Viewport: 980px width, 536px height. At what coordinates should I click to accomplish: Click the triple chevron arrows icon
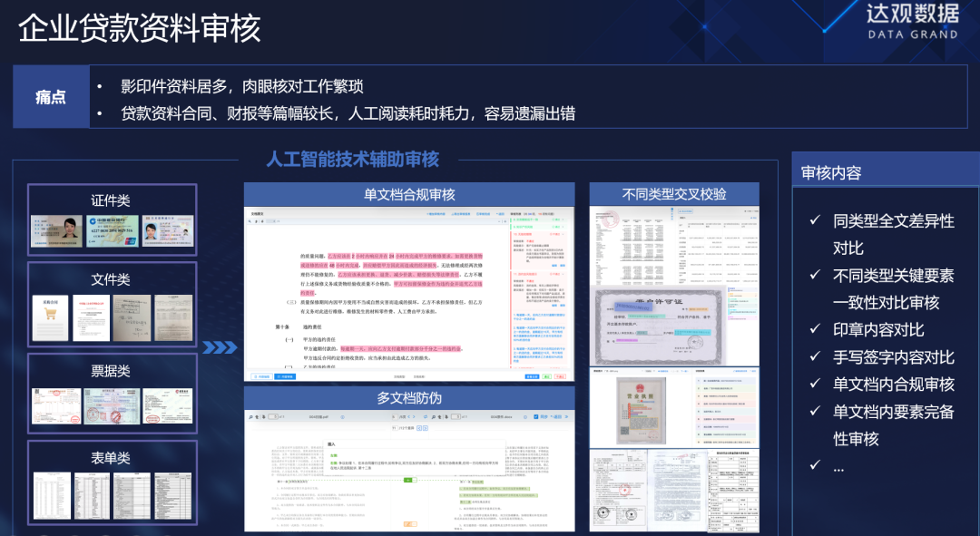coord(220,347)
